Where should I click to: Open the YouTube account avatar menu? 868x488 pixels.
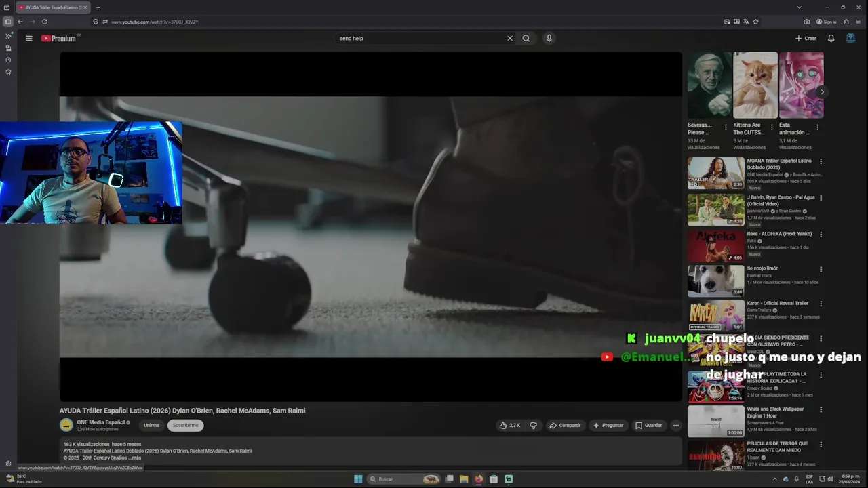(850, 38)
